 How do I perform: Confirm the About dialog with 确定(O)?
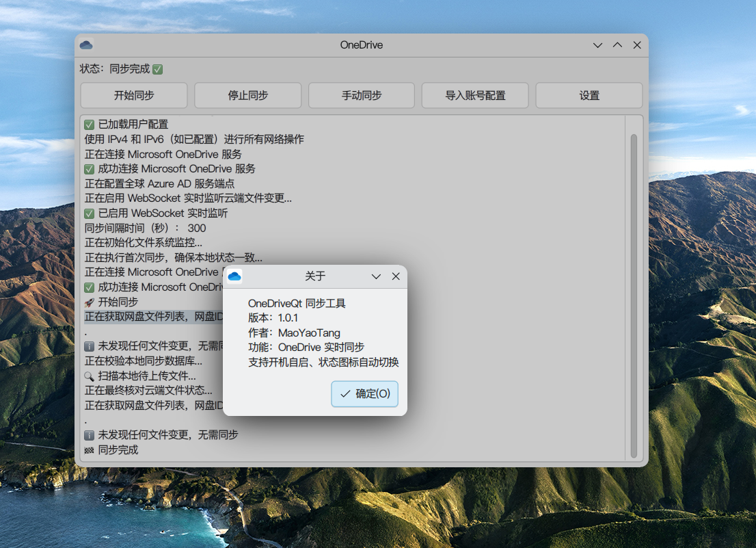pyautogui.click(x=364, y=393)
